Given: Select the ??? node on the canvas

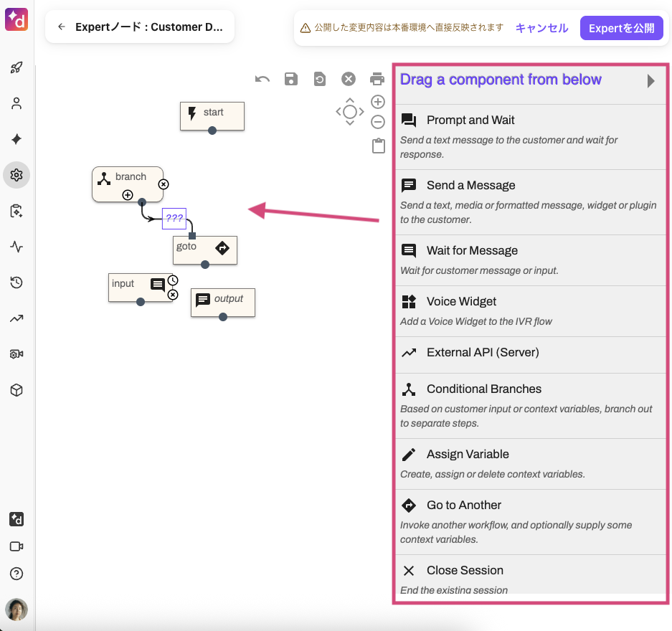Looking at the screenshot, I should (174, 219).
